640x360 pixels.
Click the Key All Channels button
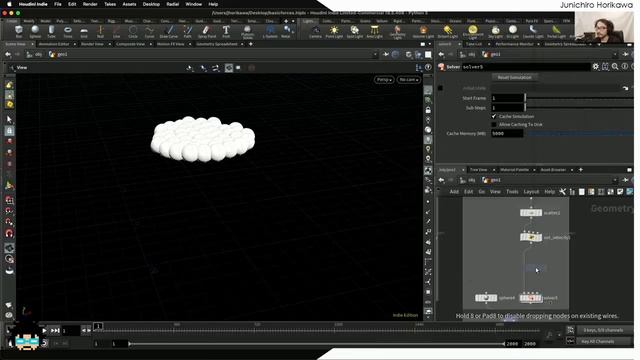(x=597, y=342)
